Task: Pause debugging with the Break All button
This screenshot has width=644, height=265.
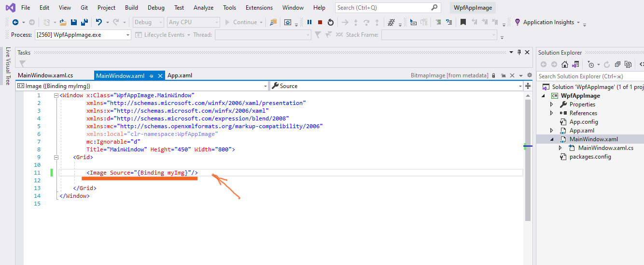Action: pyautogui.click(x=309, y=22)
